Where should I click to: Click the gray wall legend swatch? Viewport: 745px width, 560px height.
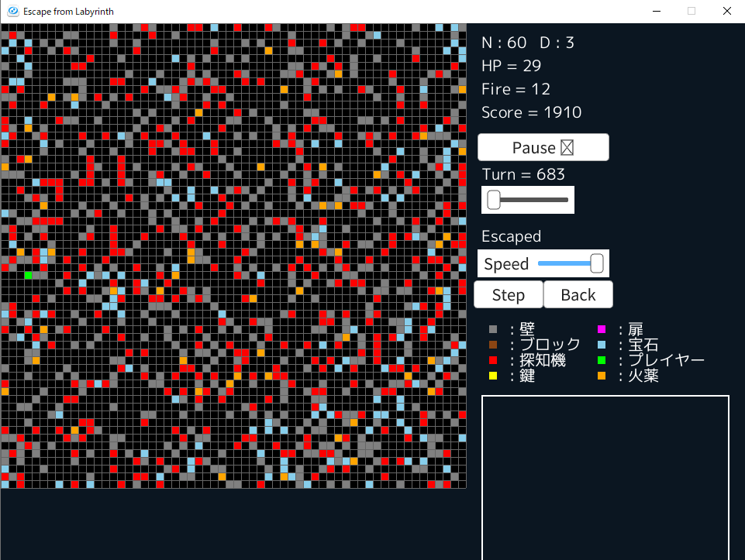click(x=493, y=329)
